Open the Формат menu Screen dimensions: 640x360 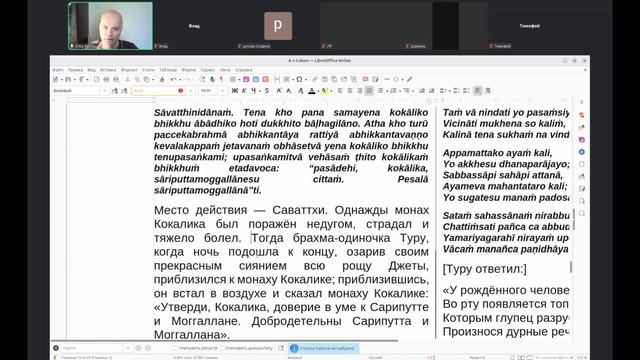(129, 70)
